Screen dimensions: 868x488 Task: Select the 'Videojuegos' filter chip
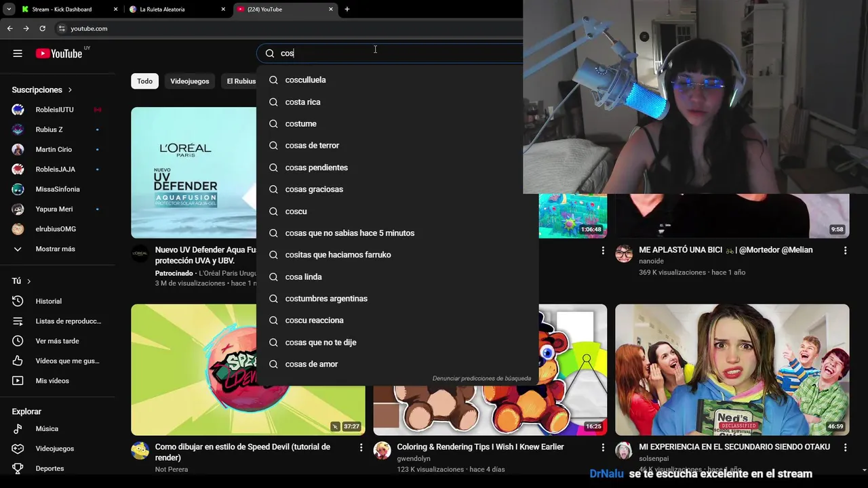[x=190, y=81]
